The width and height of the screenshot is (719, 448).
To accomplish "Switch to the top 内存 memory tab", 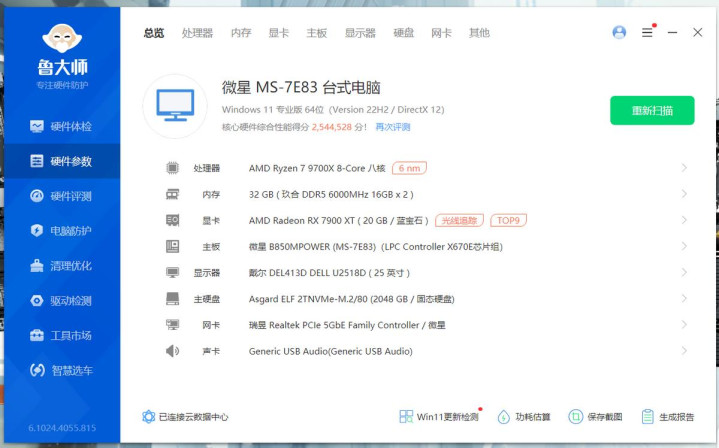I will [241, 33].
